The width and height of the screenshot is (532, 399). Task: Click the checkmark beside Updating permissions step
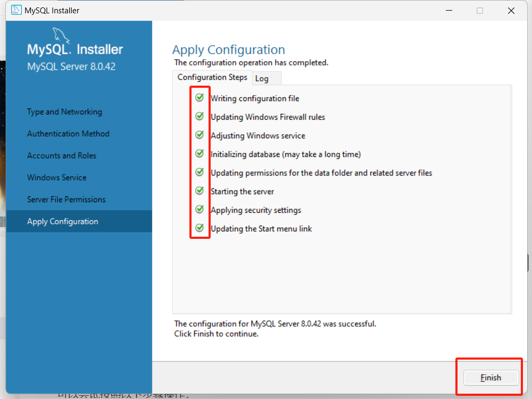click(x=199, y=172)
